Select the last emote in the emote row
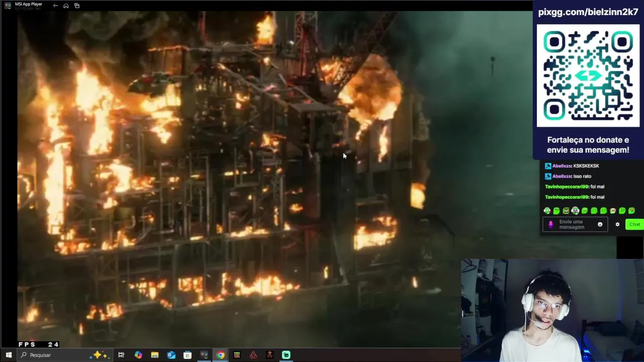Screen dimensions: 644x362 631,211
